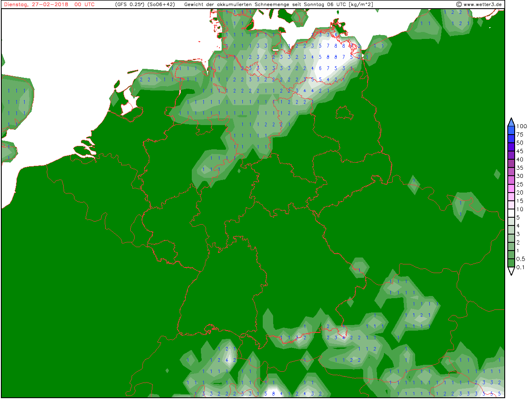The width and height of the screenshot is (532, 399).
Task: Click the white downward arrow below the legend
Action: coord(511,271)
